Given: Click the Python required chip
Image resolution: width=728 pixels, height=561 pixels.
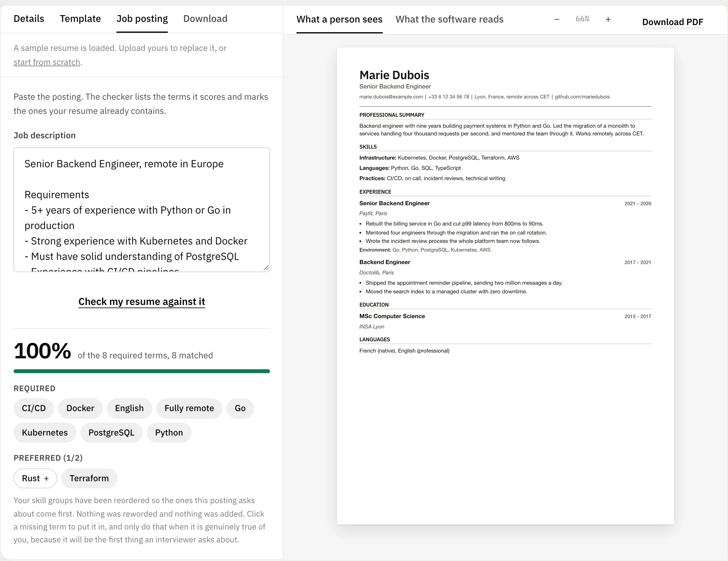Looking at the screenshot, I should pyautogui.click(x=169, y=433).
